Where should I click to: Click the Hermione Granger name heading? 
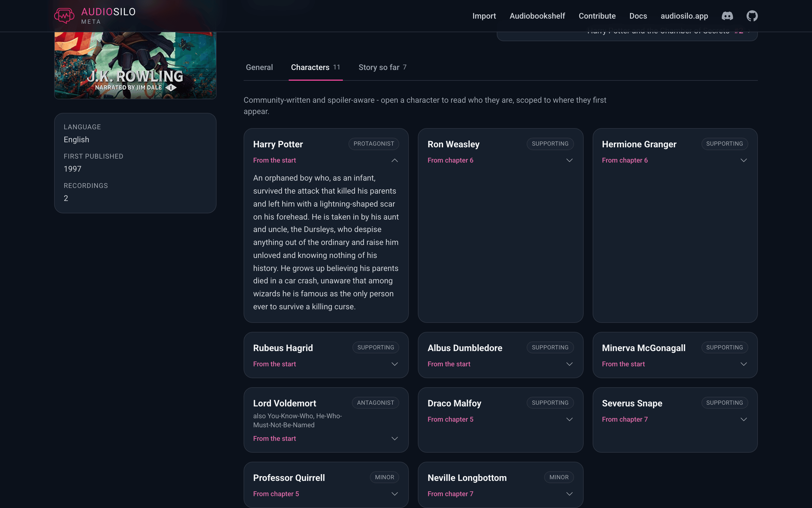(x=639, y=144)
